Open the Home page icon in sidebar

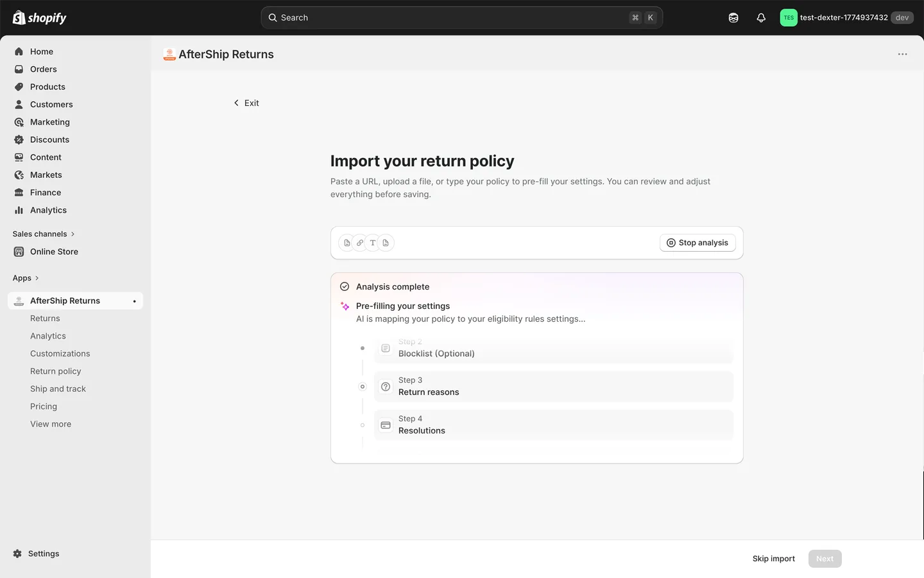(x=19, y=51)
